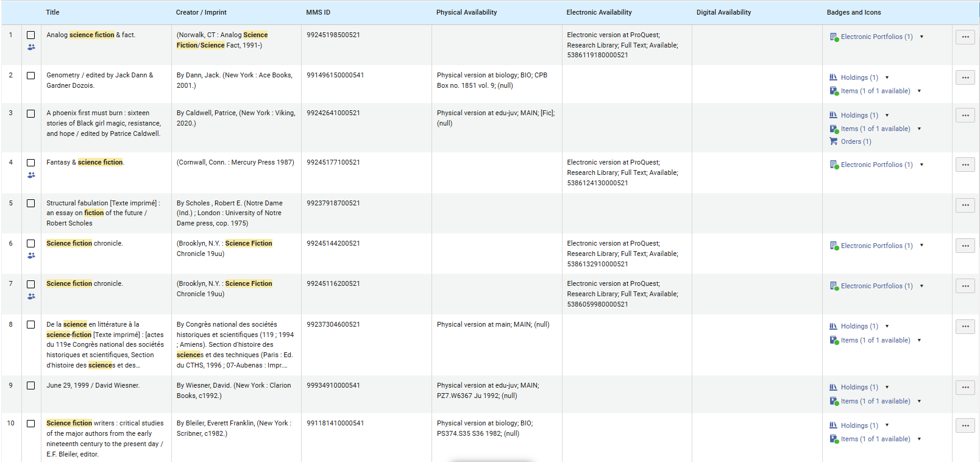Image resolution: width=980 pixels, height=462 pixels.
Task: Click the people icon in row 7 Science fiction chronicle
Action: [31, 297]
